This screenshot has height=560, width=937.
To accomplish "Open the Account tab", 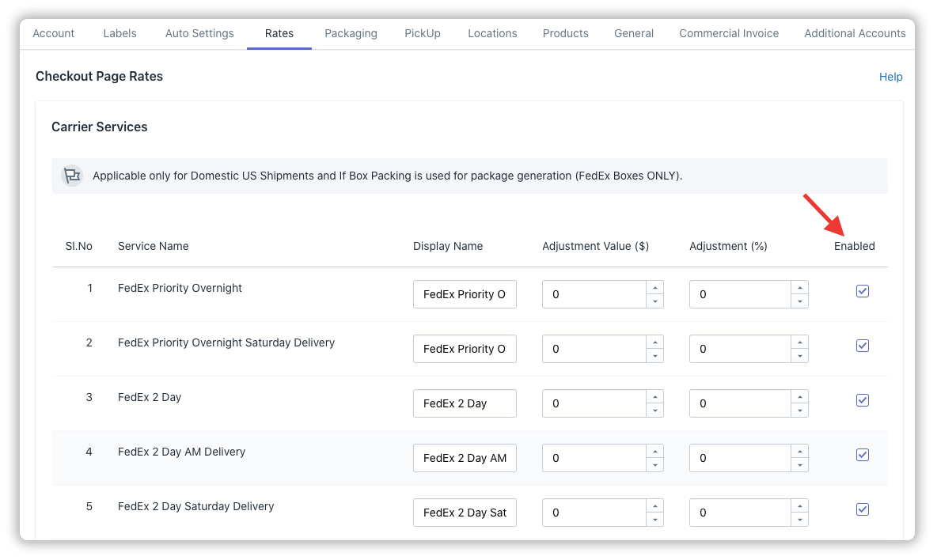I will pyautogui.click(x=53, y=33).
